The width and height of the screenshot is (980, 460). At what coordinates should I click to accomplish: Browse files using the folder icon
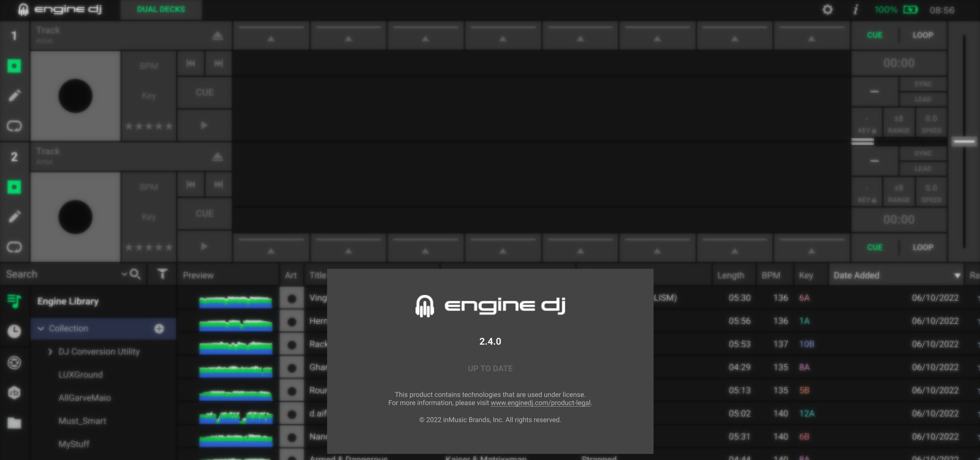14,424
